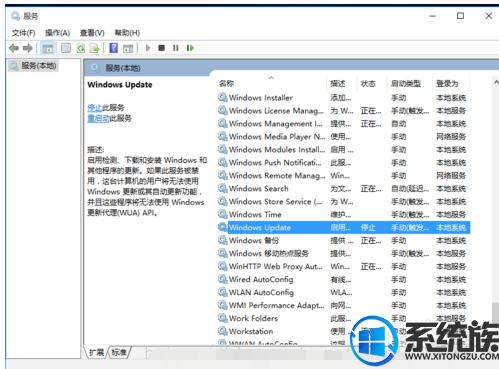This screenshot has height=369, width=499.
Task: Switch to the 标准 tab
Action: [x=119, y=352]
